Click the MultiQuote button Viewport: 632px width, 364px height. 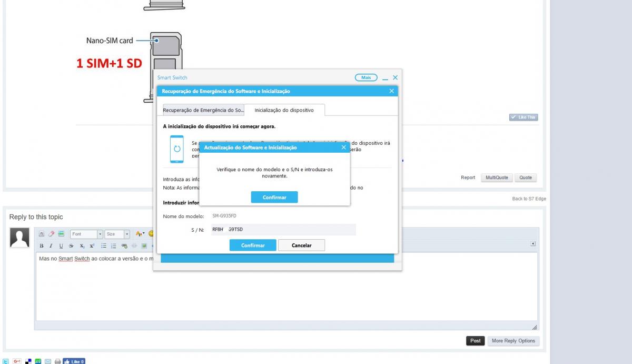pos(497,178)
